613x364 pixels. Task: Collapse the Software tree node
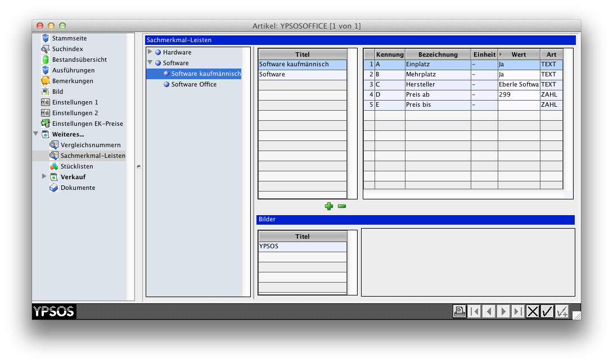[x=150, y=63]
